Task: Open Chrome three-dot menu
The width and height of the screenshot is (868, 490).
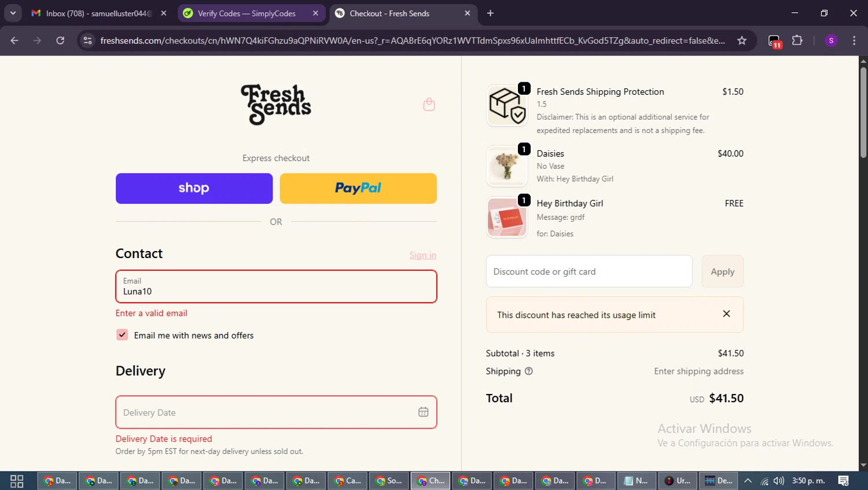Action: pyautogui.click(x=854, y=40)
